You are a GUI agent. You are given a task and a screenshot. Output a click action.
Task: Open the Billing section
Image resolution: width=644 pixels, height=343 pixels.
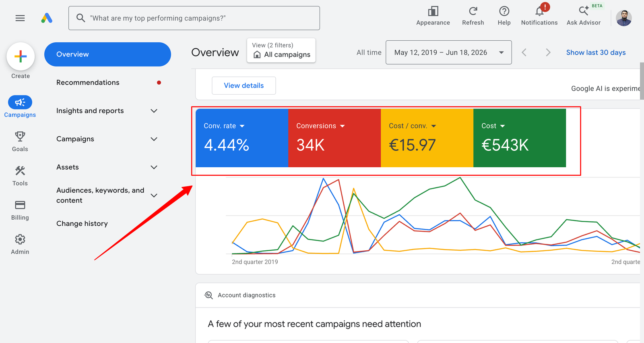pos(20,210)
